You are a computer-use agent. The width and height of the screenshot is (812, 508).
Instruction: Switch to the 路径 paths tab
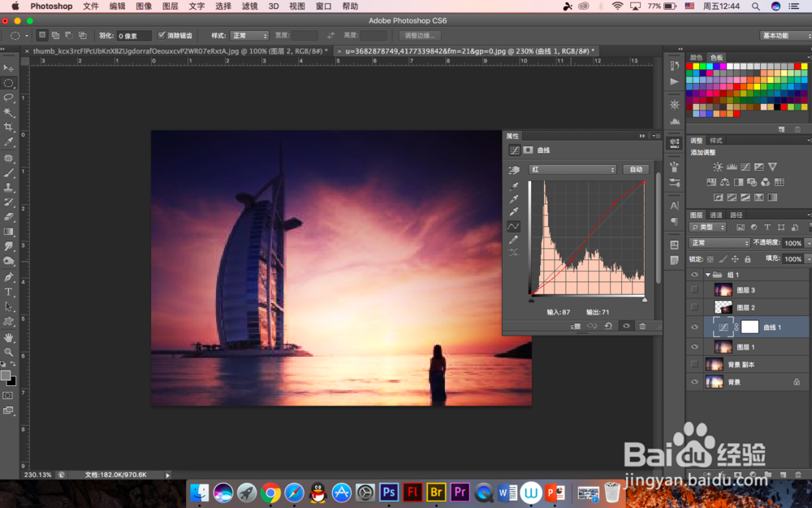coord(736,215)
